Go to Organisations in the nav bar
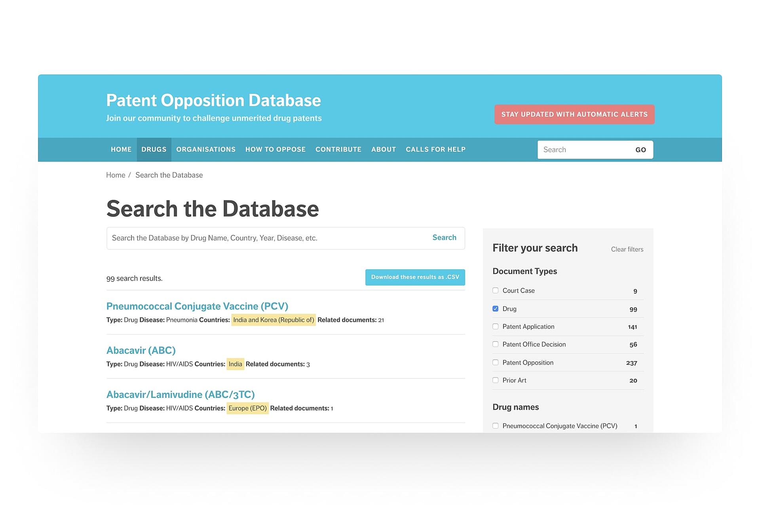 click(x=205, y=150)
